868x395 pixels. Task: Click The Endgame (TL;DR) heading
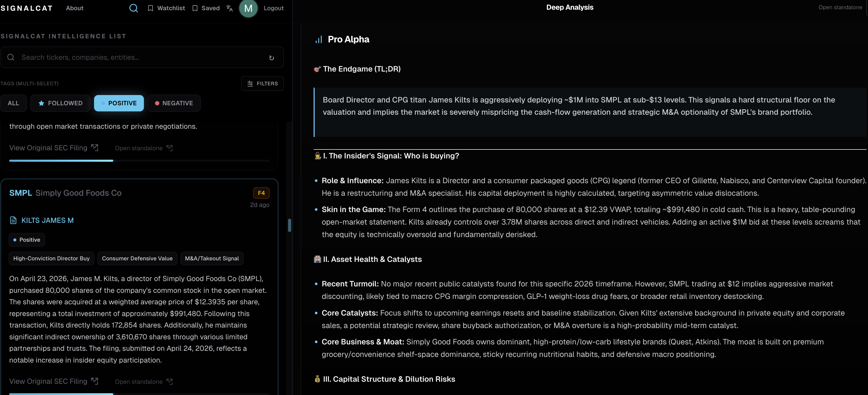click(362, 69)
